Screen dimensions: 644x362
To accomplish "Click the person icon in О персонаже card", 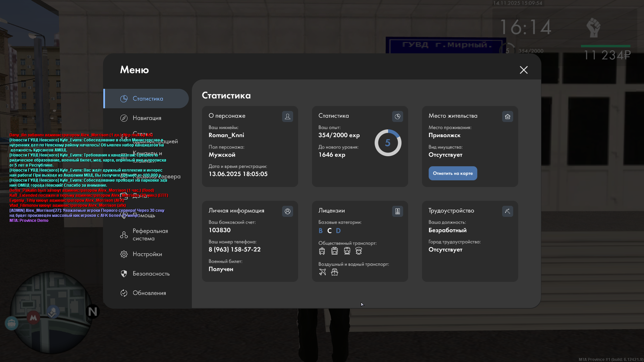I will pyautogui.click(x=287, y=116).
